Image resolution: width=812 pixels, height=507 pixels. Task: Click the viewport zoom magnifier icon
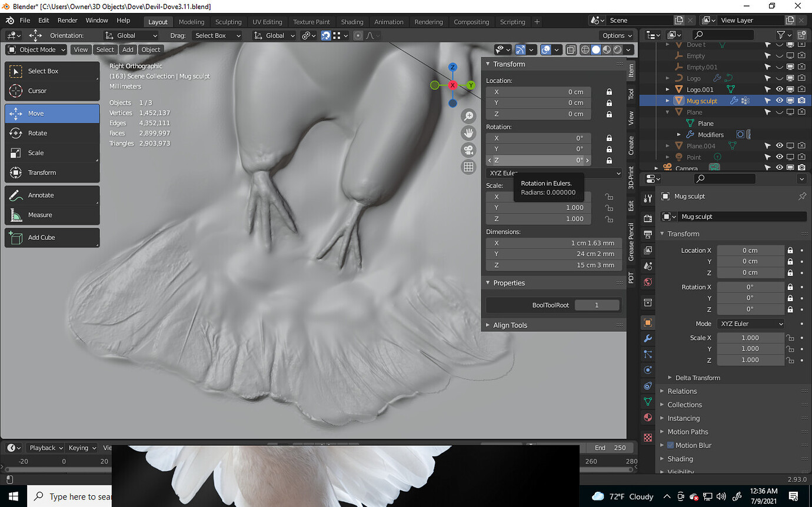[468, 116]
